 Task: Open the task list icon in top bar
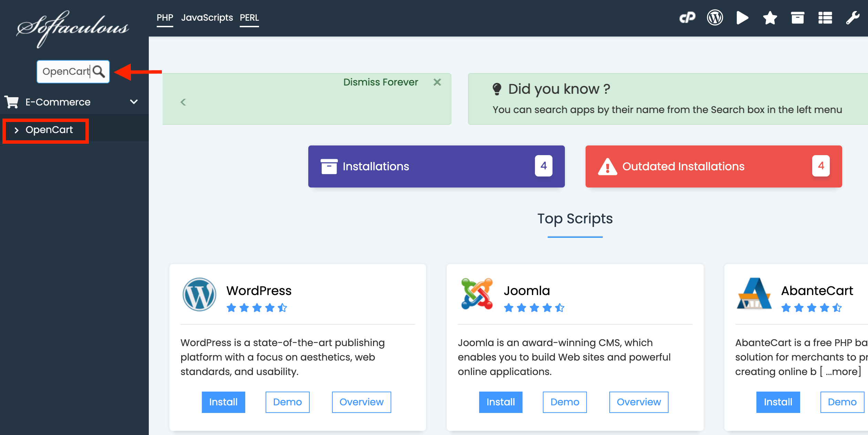[x=825, y=18]
